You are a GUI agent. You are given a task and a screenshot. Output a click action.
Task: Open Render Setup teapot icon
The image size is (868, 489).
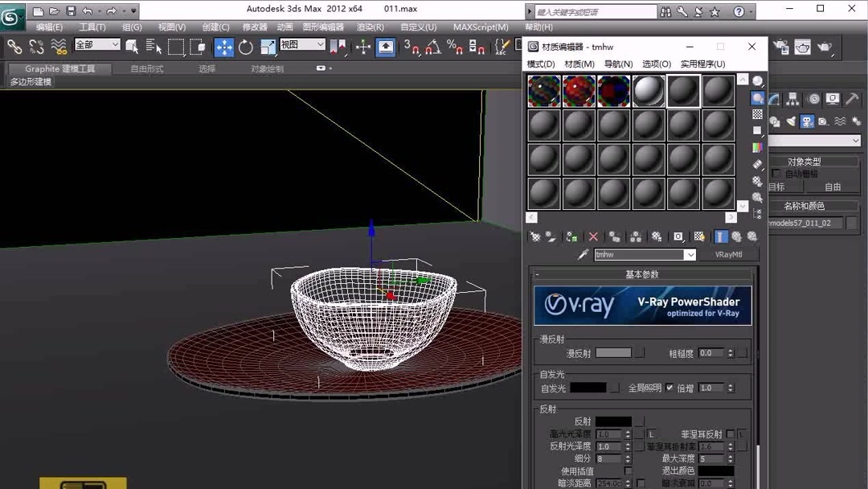(x=780, y=47)
